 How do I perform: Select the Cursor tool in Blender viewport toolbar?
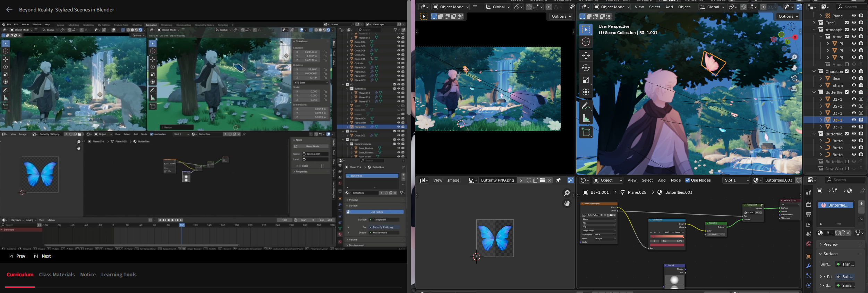click(x=586, y=42)
